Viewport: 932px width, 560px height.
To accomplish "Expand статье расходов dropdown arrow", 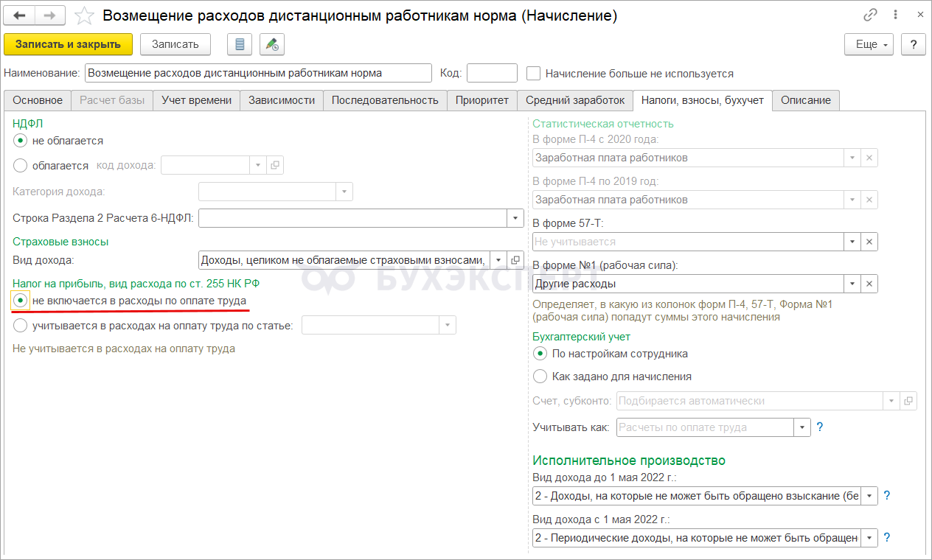I will [x=448, y=325].
